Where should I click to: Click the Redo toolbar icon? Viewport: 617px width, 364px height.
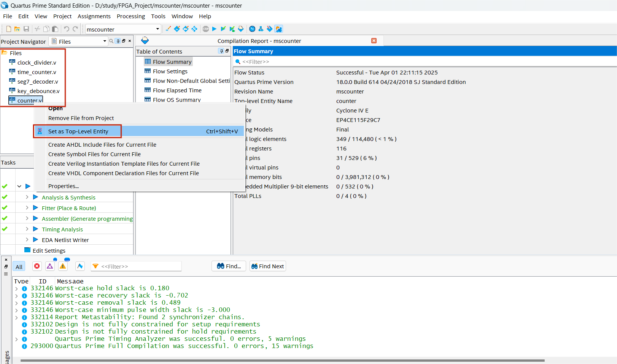click(x=75, y=29)
